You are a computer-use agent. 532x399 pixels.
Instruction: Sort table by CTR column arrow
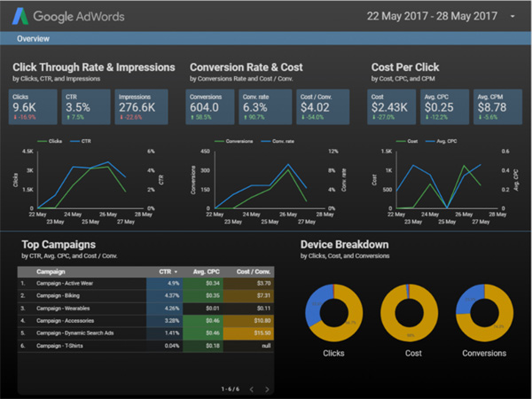pos(176,272)
